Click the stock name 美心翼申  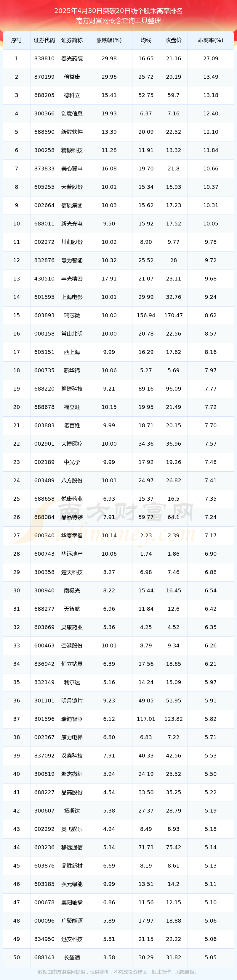[72, 169]
